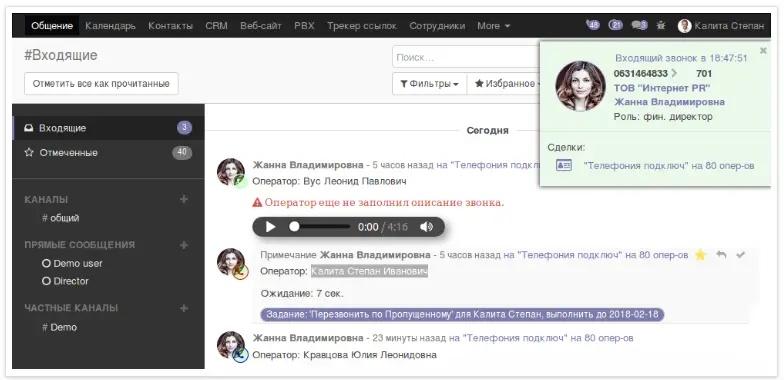
Task: Click the star icon beside Отмеченные
Action: (x=29, y=152)
